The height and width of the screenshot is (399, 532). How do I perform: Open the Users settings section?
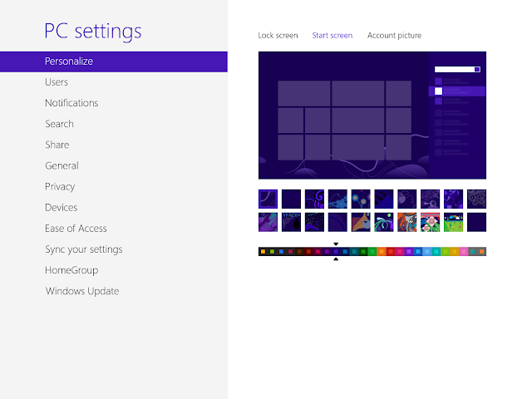tap(57, 82)
